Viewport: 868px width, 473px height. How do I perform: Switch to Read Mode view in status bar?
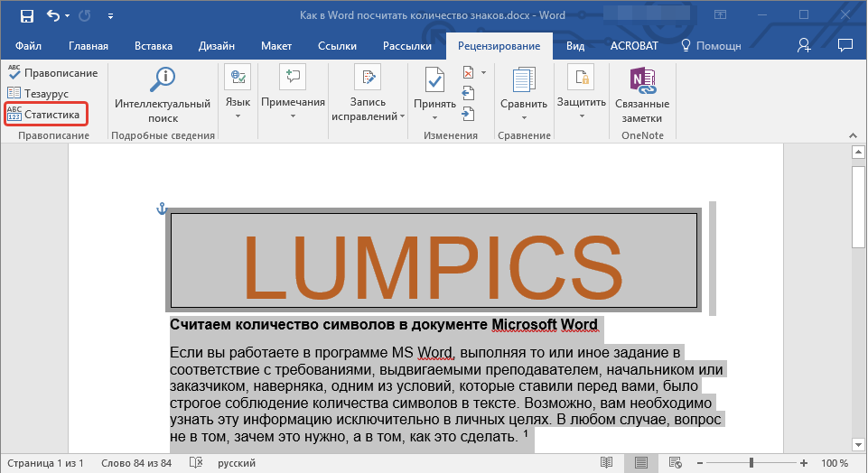click(x=606, y=463)
